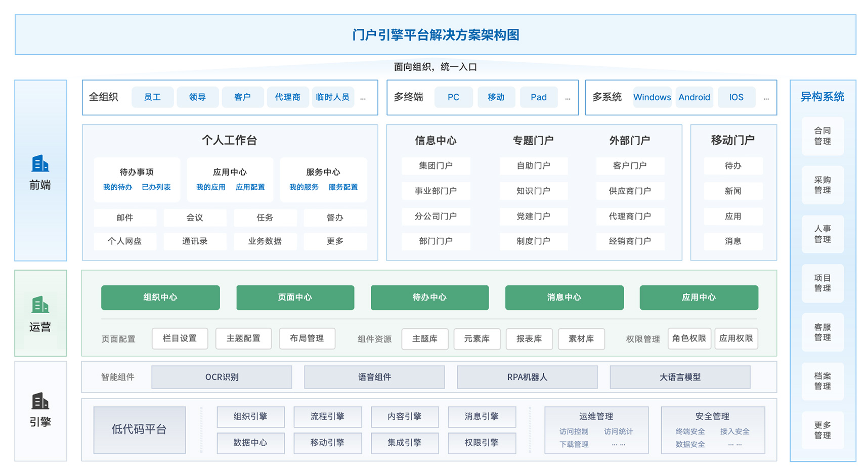The image size is (868, 474).
Task: Click the dark building icon above 引擎
Action: coord(40,401)
